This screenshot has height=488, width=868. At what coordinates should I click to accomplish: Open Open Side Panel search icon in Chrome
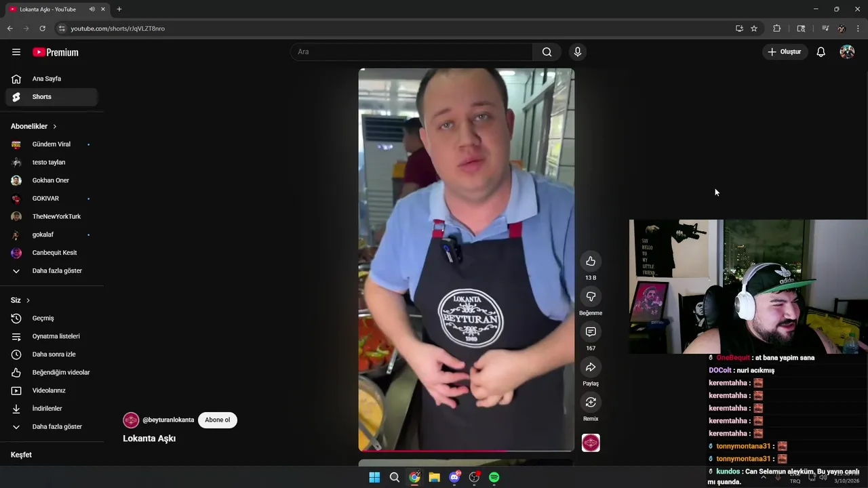[x=801, y=28]
